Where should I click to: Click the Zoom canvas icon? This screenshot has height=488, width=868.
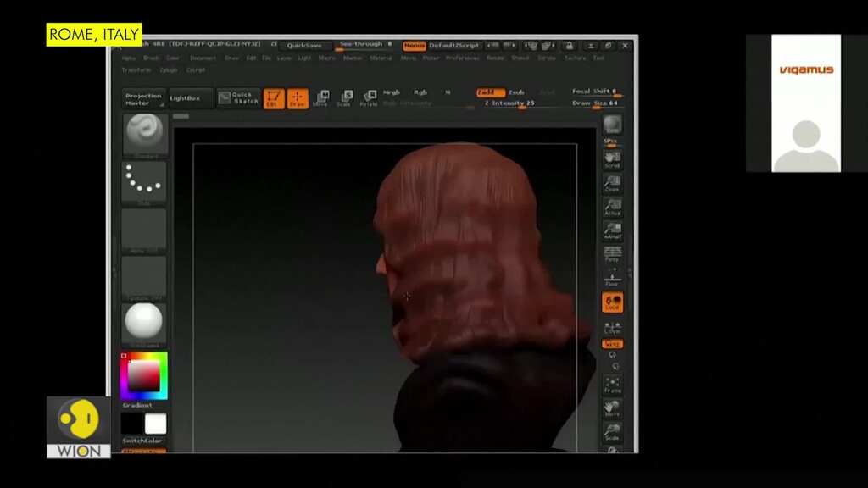pyautogui.click(x=612, y=184)
